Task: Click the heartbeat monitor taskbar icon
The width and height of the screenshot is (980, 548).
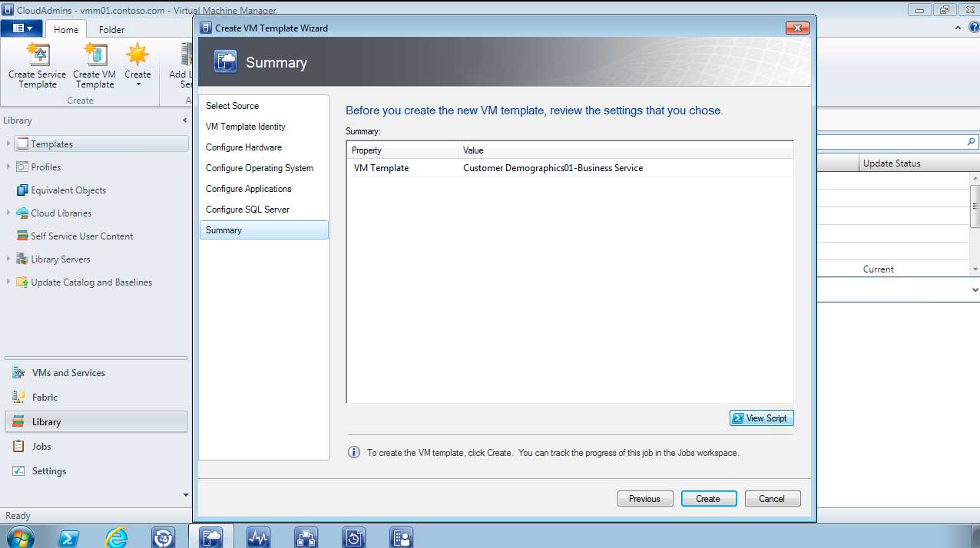Action: 258,537
